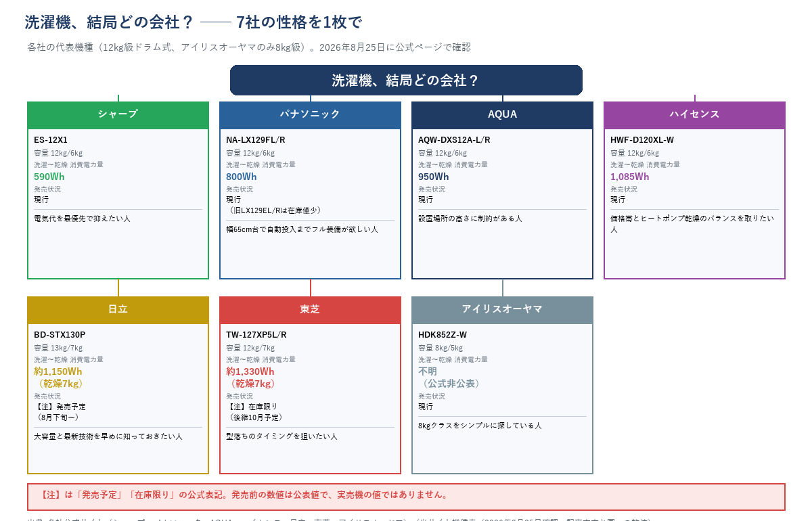Click the page title heading text
Viewport: 812px width, 521px height.
tap(194, 22)
